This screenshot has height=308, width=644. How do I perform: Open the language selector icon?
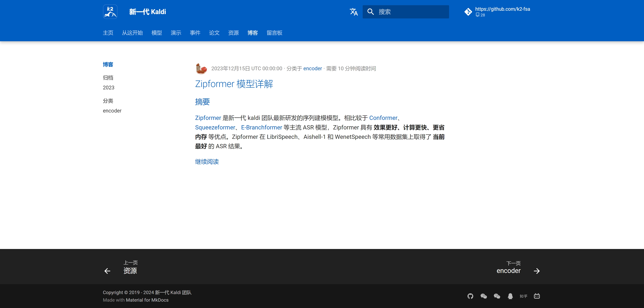click(353, 12)
